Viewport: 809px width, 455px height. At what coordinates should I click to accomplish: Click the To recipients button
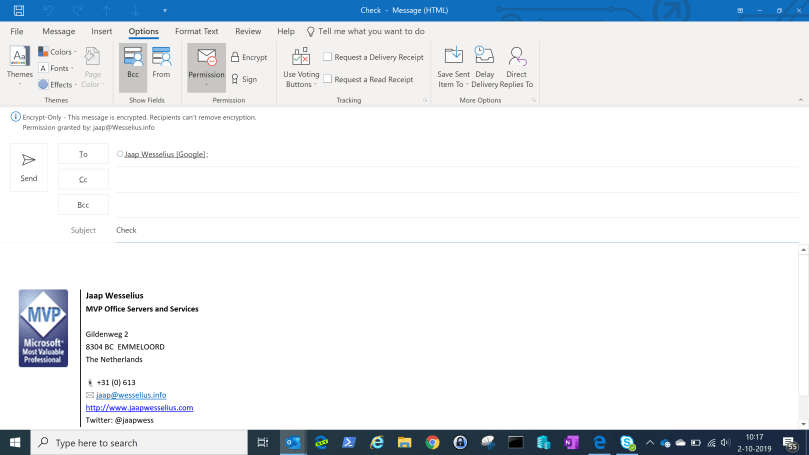pyautogui.click(x=83, y=154)
